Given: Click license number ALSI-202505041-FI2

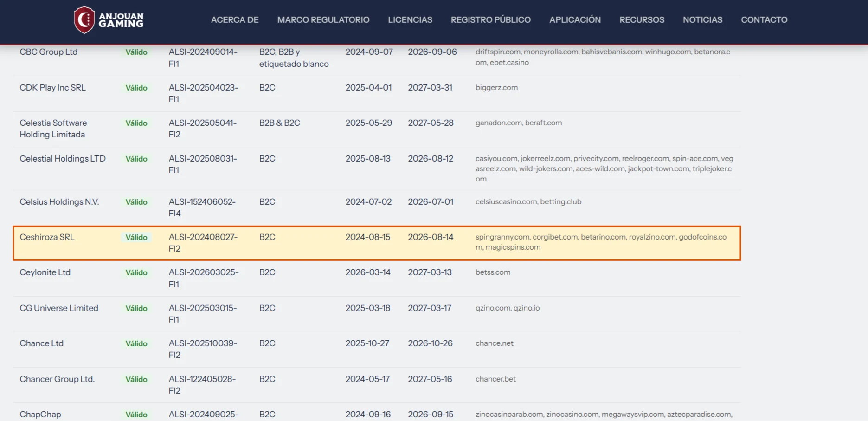Looking at the screenshot, I should pos(203,129).
